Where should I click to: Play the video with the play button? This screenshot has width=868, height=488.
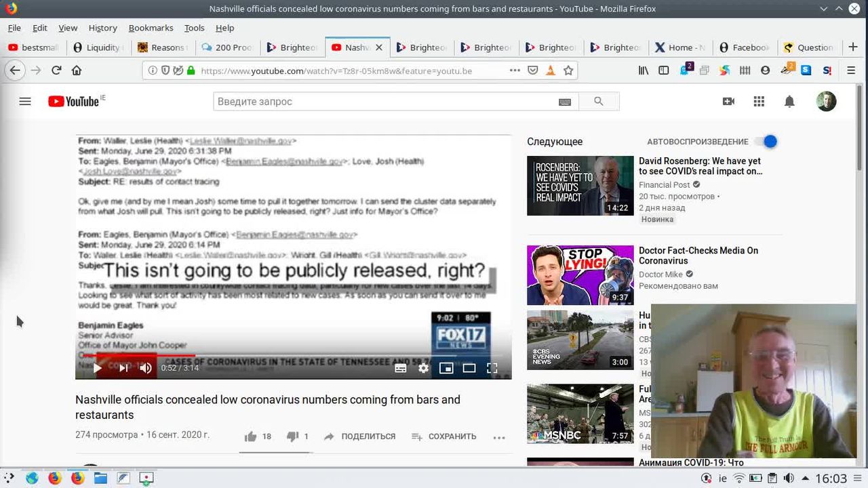click(97, 368)
